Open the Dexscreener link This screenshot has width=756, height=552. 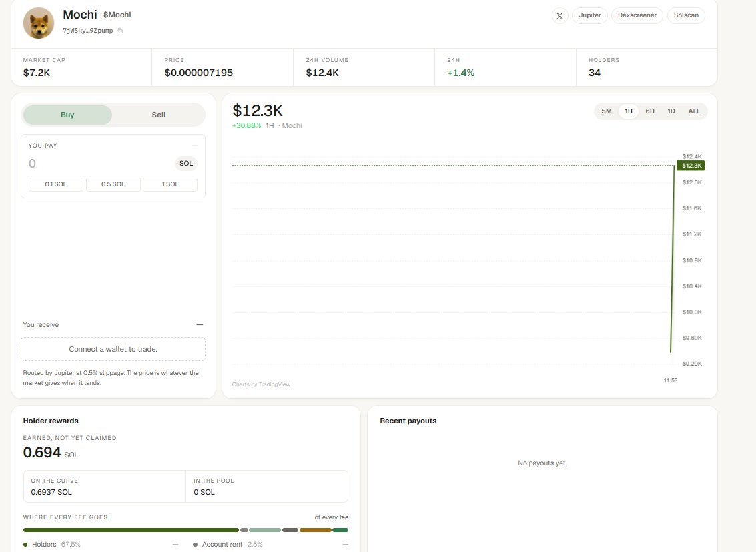point(637,15)
